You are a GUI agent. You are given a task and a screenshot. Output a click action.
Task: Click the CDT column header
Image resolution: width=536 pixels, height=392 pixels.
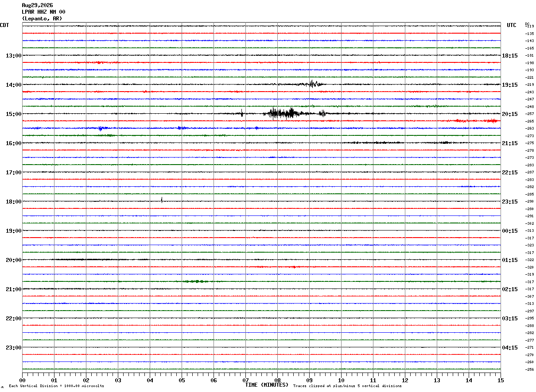coord(4,25)
